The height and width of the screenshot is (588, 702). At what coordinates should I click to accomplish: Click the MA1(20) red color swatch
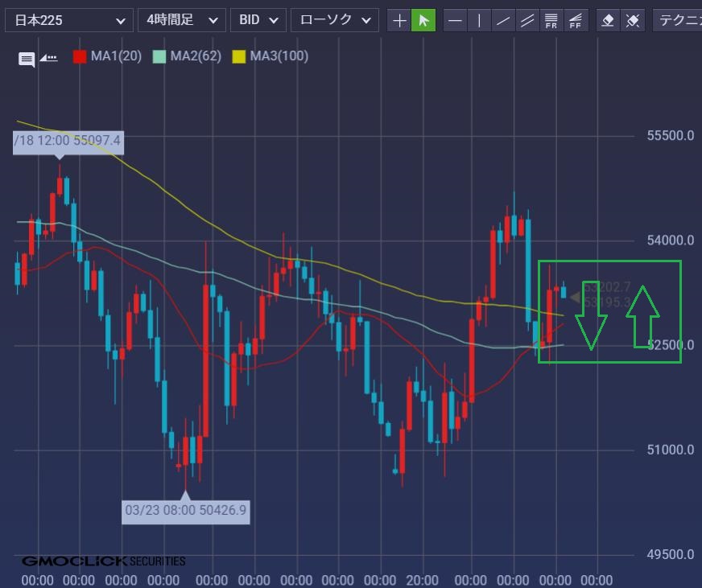pos(80,56)
